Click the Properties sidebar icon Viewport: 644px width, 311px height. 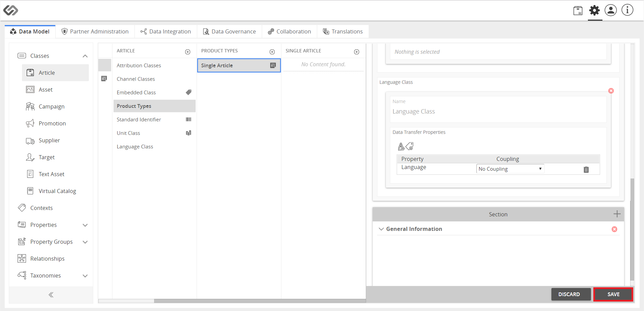[22, 225]
